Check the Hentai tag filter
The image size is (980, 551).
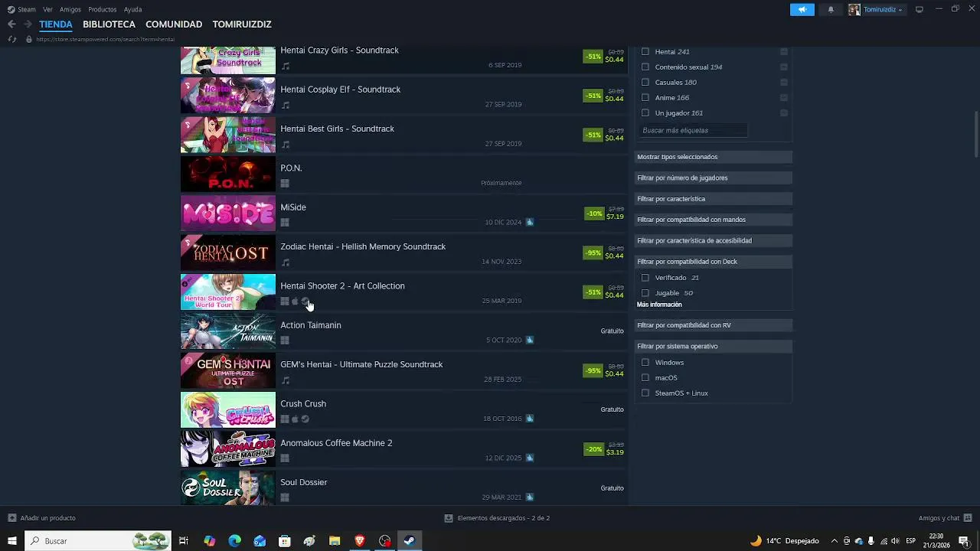[645, 52]
